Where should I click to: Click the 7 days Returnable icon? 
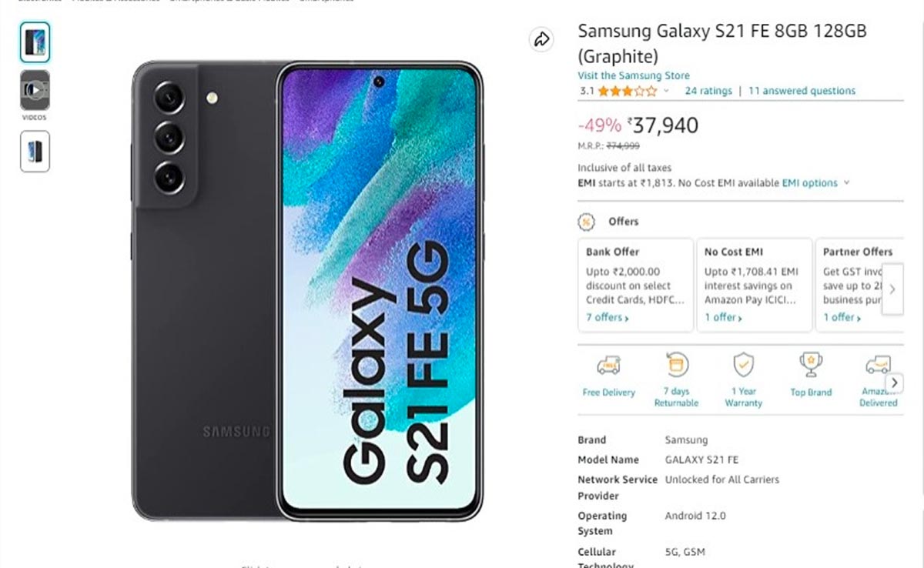coord(676,364)
